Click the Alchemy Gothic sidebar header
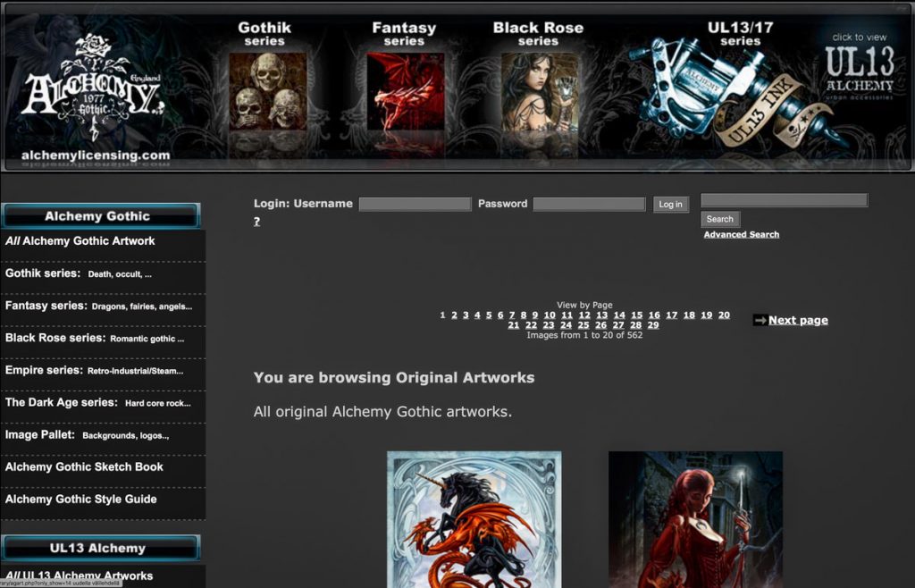 coord(100,216)
